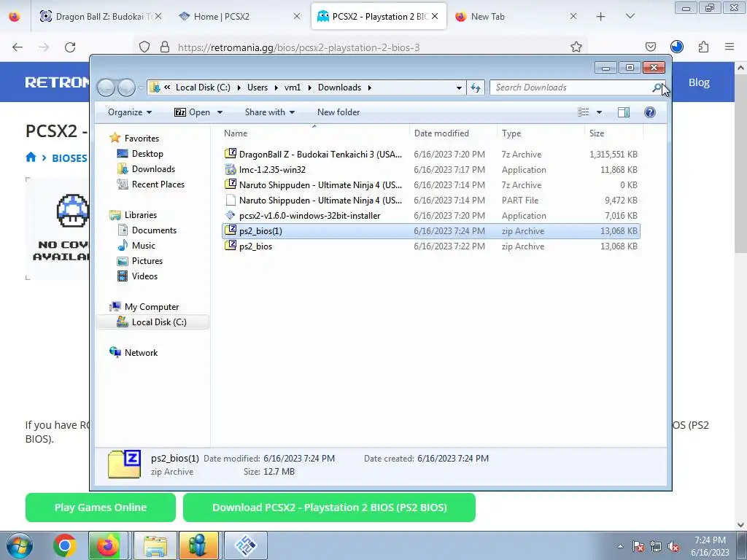Open the Messenger taskbar icon
The width and height of the screenshot is (747, 560).
(x=198, y=545)
